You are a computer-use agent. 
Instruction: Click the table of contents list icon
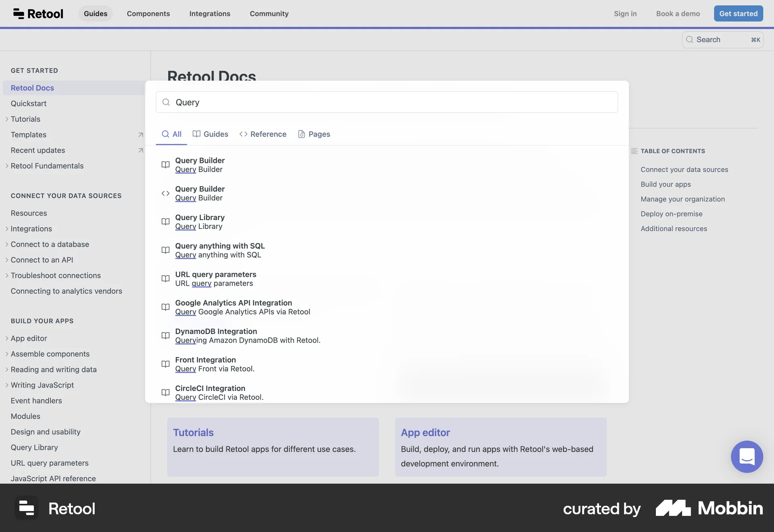point(634,151)
